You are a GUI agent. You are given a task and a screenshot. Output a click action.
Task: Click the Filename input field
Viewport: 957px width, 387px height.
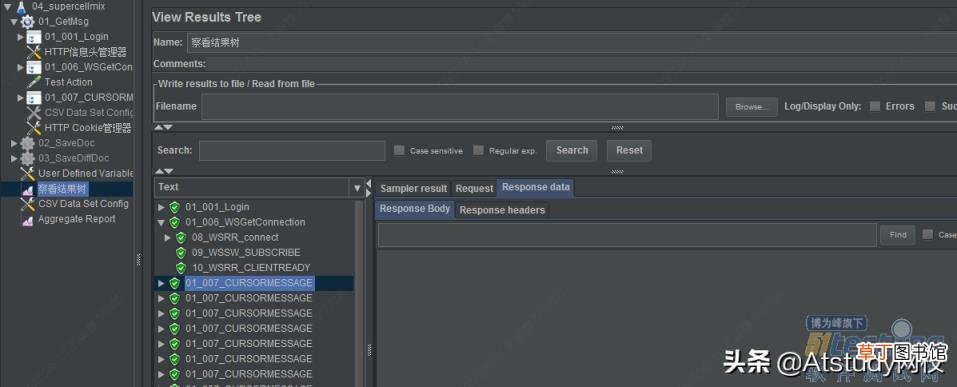click(460, 106)
